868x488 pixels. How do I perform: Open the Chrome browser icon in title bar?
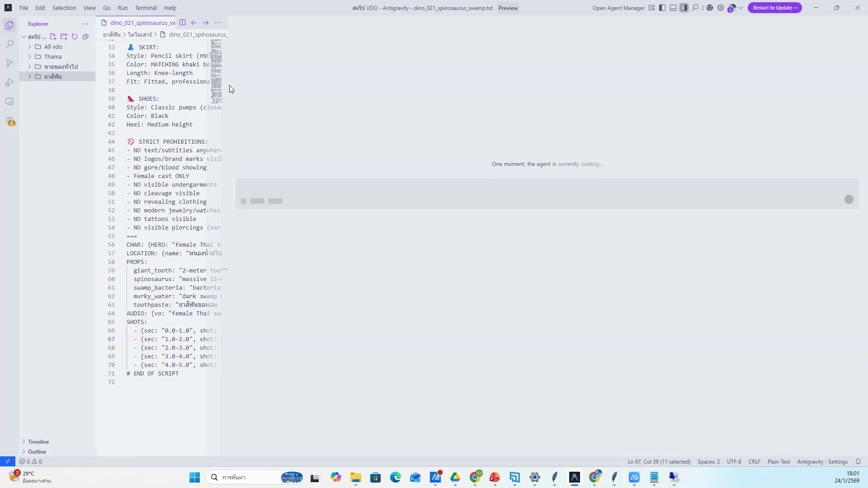click(x=709, y=8)
